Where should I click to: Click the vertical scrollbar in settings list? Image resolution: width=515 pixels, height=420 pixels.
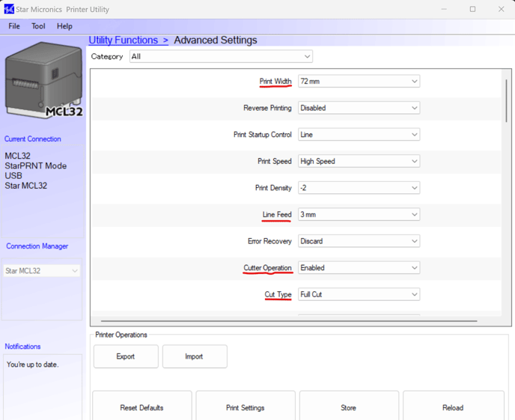[507, 101]
